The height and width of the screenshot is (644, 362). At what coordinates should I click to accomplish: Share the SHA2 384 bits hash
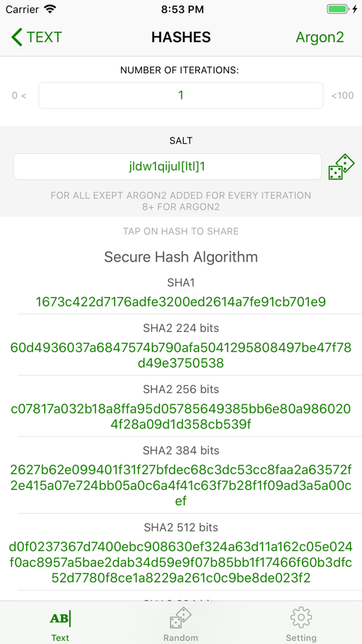(181, 485)
